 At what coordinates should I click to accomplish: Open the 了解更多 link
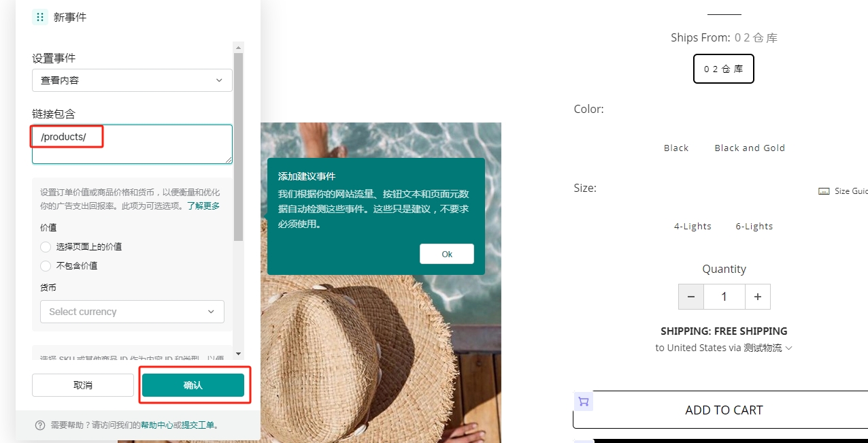203,206
